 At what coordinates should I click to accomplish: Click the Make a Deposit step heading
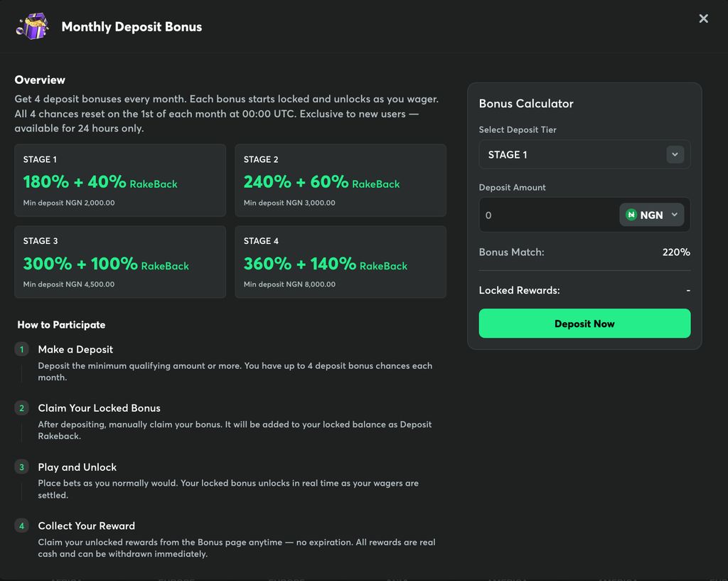tap(75, 349)
